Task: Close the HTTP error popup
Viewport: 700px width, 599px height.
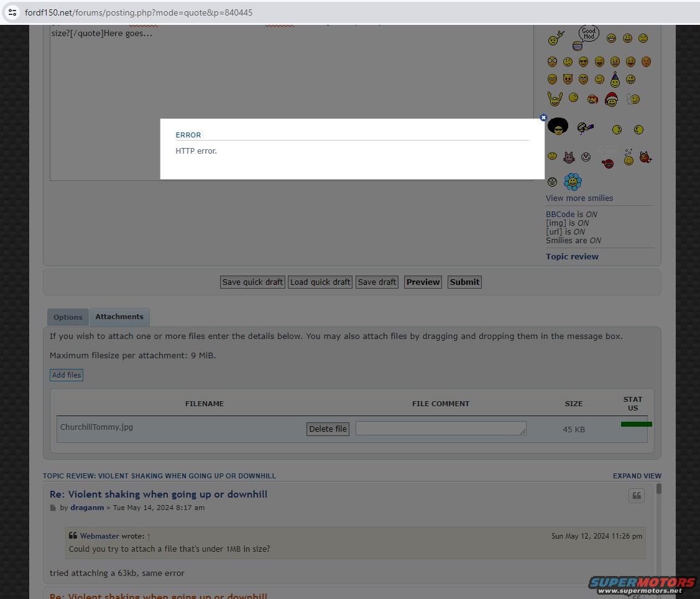Action: pos(543,118)
